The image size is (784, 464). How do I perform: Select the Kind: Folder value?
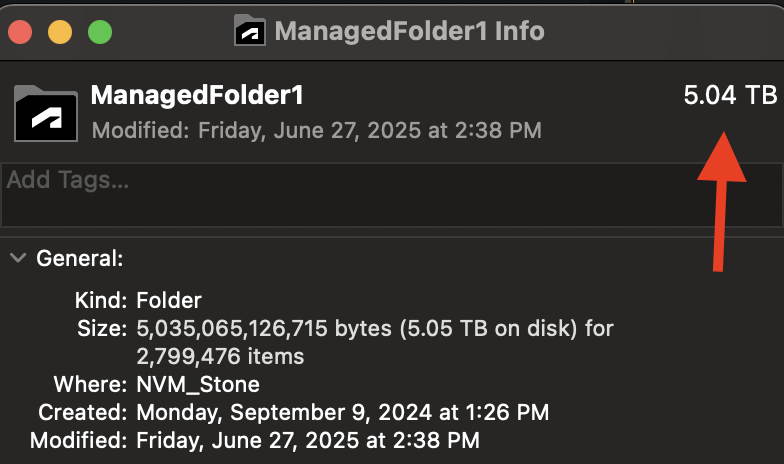169,300
